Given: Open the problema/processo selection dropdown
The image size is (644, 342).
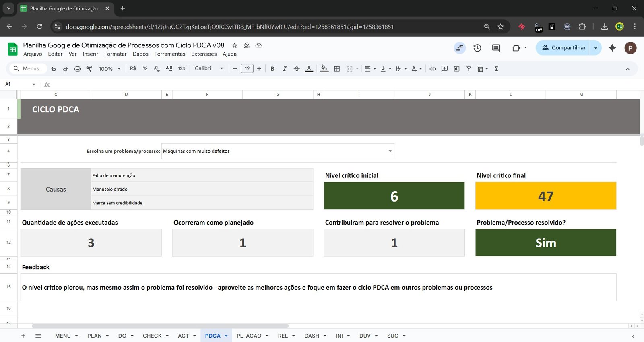Looking at the screenshot, I should pyautogui.click(x=390, y=151).
